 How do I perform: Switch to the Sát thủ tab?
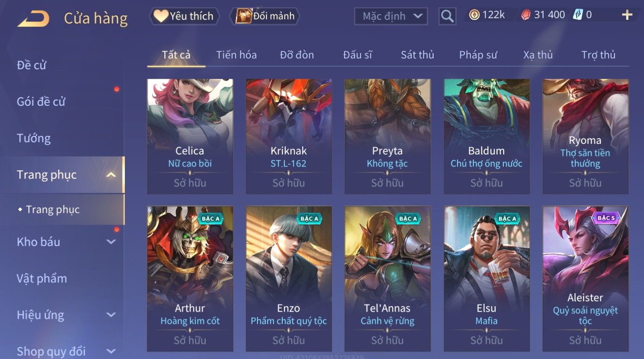[417, 55]
